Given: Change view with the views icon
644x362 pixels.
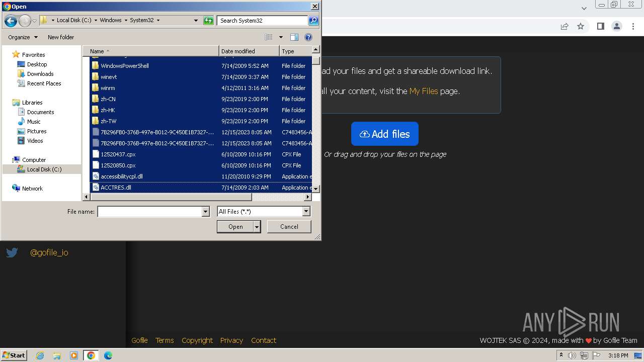Looking at the screenshot, I should (x=269, y=37).
